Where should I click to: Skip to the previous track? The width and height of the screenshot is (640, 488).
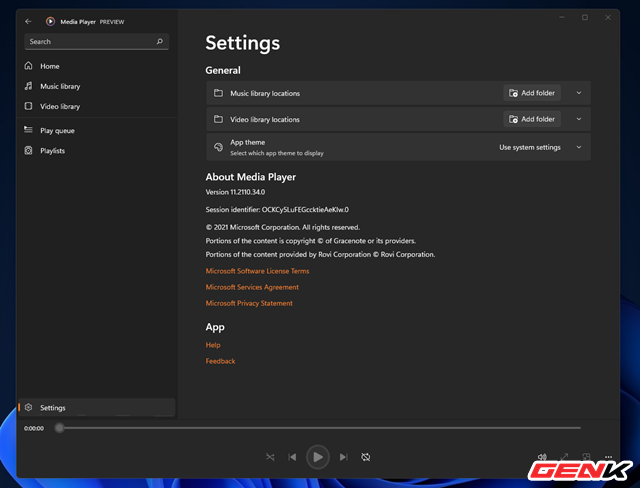[x=292, y=457]
